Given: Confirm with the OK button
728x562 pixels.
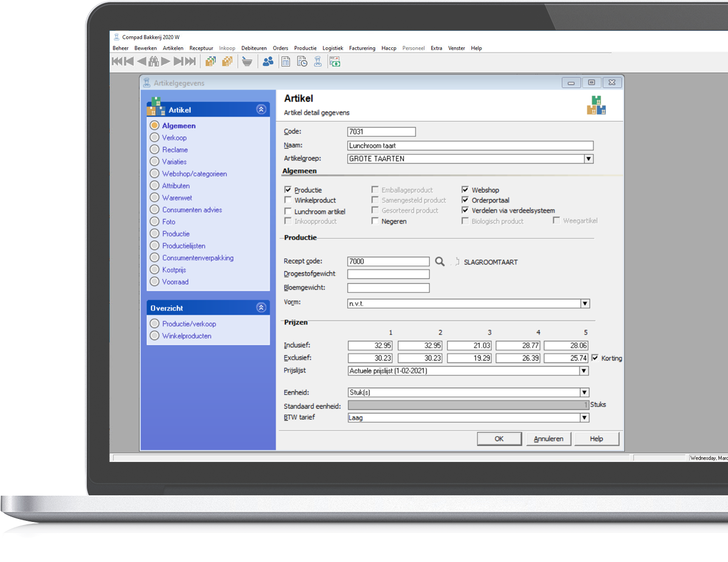Looking at the screenshot, I should pos(499,439).
